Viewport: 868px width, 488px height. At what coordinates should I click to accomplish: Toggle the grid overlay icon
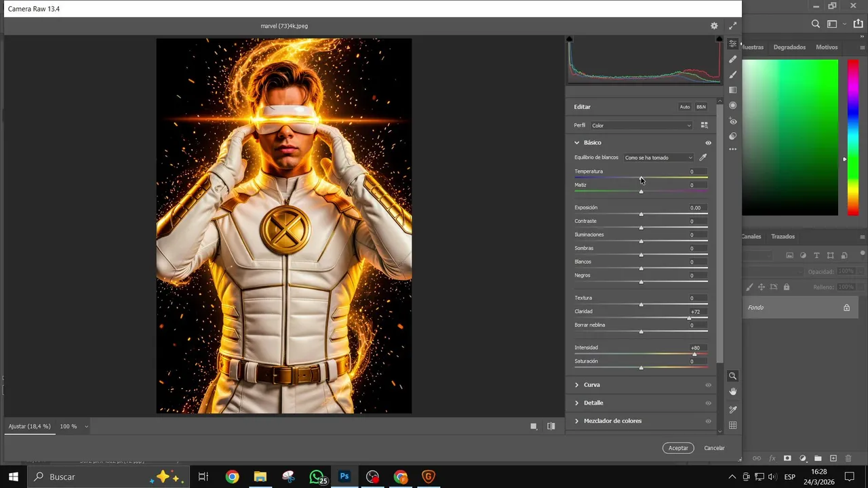click(x=733, y=426)
